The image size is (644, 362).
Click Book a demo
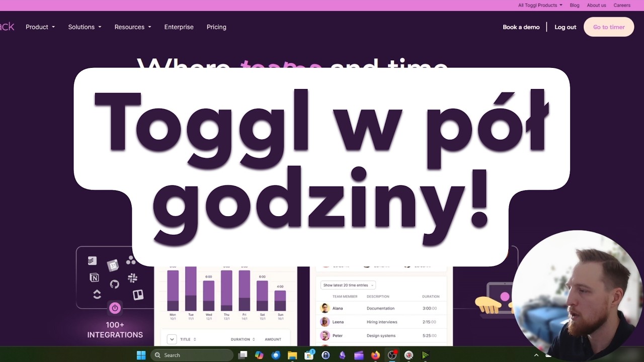point(521,27)
